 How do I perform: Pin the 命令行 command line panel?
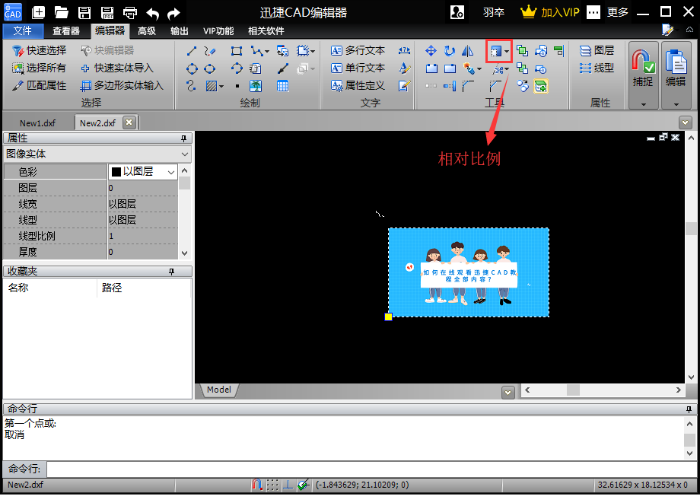(x=689, y=409)
